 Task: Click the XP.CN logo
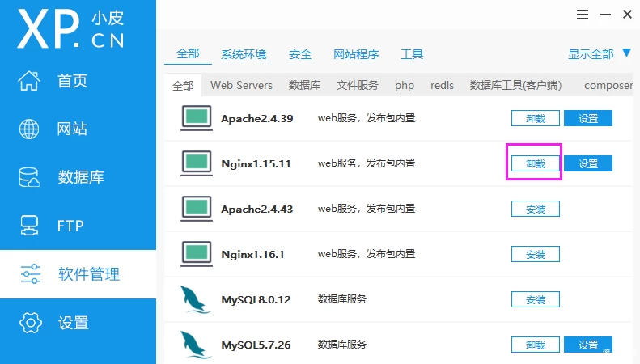[70, 28]
